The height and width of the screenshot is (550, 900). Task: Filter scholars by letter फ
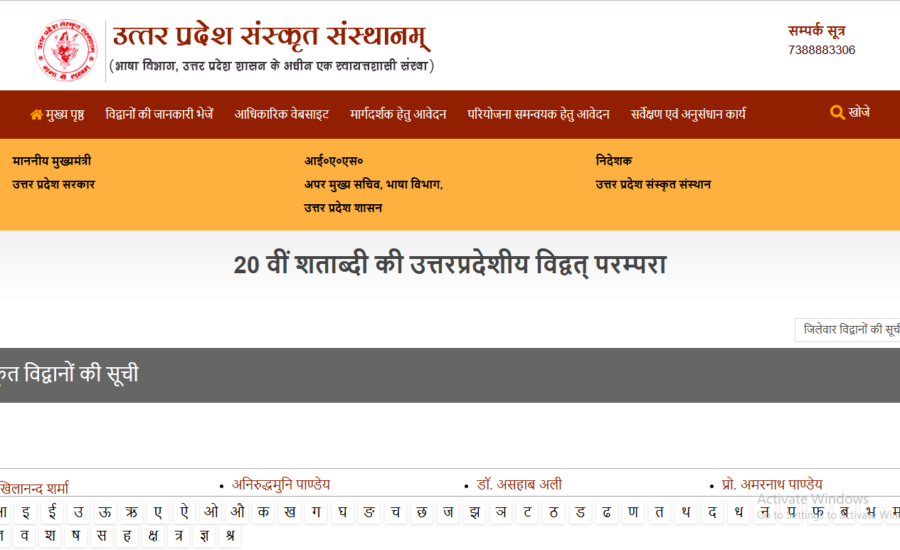point(818,512)
